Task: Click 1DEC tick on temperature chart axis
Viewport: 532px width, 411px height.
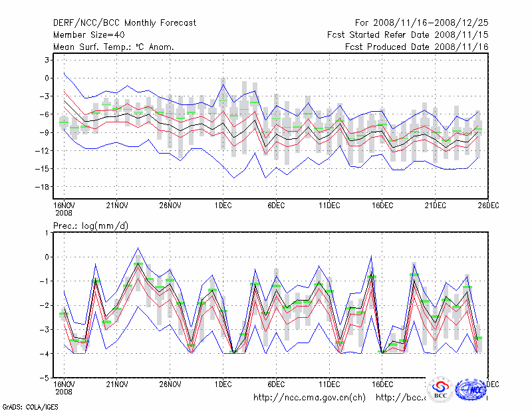Action: click(223, 205)
